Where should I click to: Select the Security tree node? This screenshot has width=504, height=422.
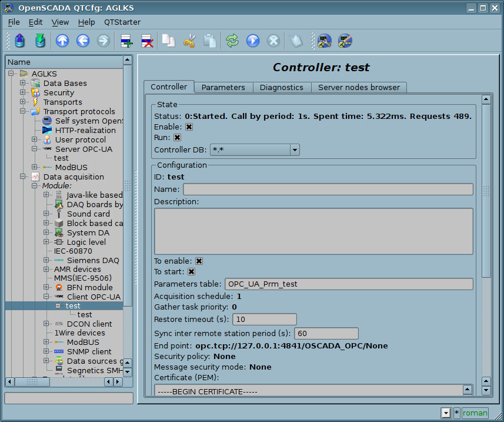click(x=59, y=92)
